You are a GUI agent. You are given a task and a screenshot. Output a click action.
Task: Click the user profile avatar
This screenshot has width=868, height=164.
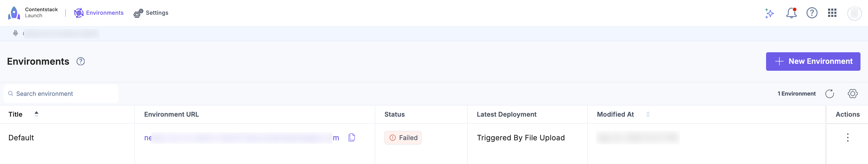[854, 13]
